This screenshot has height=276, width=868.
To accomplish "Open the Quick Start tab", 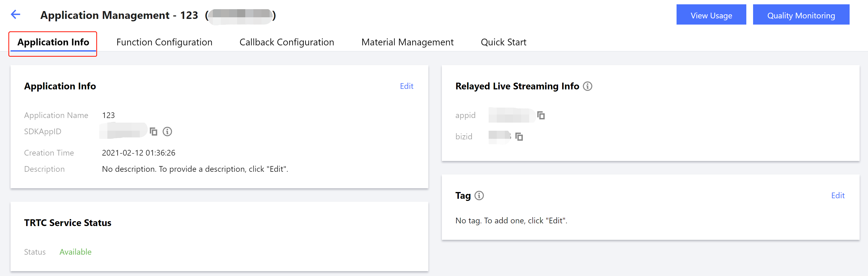I will (503, 42).
